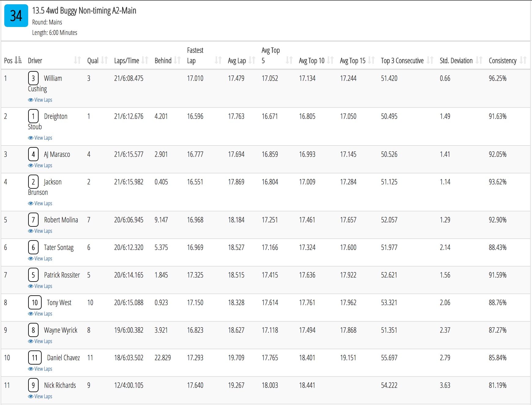
Task: Sort by Avg Top 5 column arrows
Action: [289, 60]
